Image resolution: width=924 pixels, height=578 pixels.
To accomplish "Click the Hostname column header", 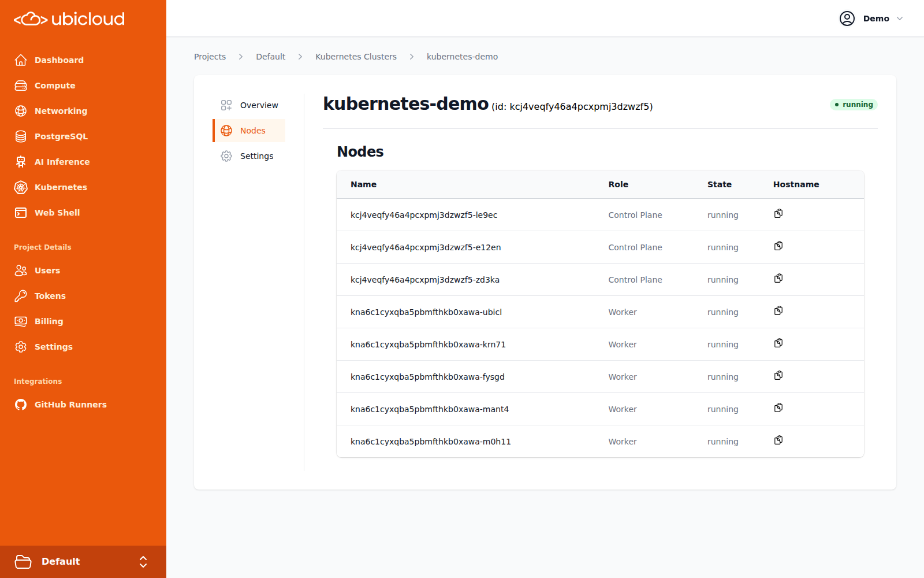I will pos(796,184).
